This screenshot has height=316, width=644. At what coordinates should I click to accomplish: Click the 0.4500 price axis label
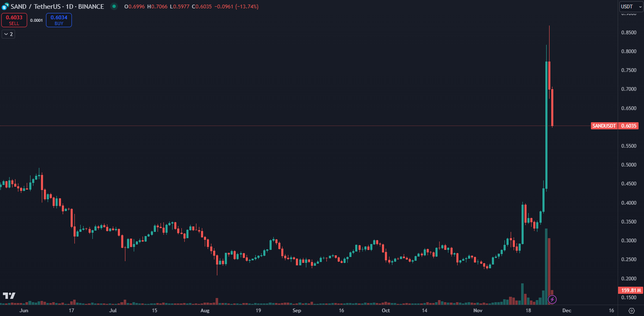tap(629, 184)
